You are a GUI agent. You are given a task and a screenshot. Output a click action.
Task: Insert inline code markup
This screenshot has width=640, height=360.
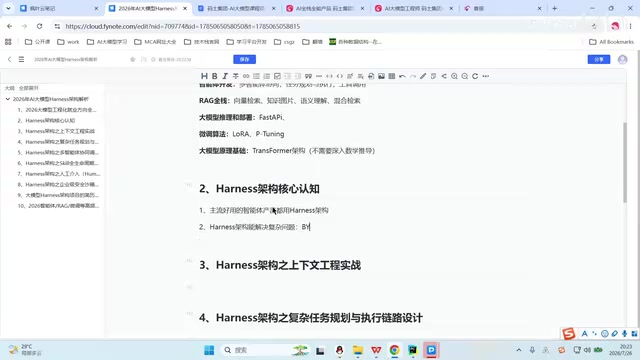tap(329, 76)
